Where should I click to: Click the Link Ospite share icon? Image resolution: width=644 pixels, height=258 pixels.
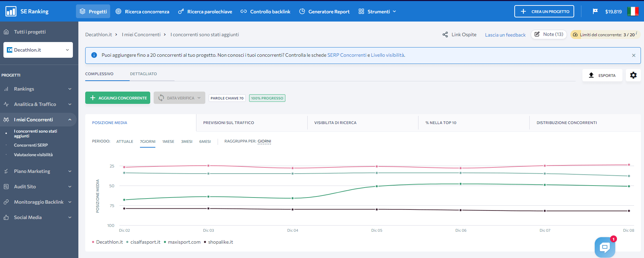(x=445, y=35)
